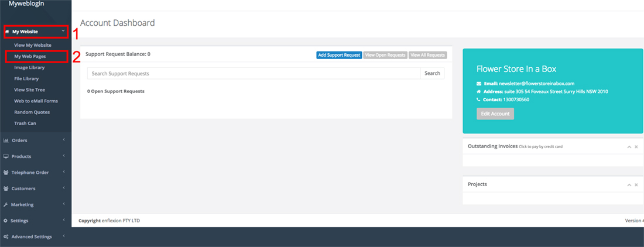This screenshot has height=247, width=644.
Task: Click the Outstanding Invoices heading
Action: (x=492, y=146)
